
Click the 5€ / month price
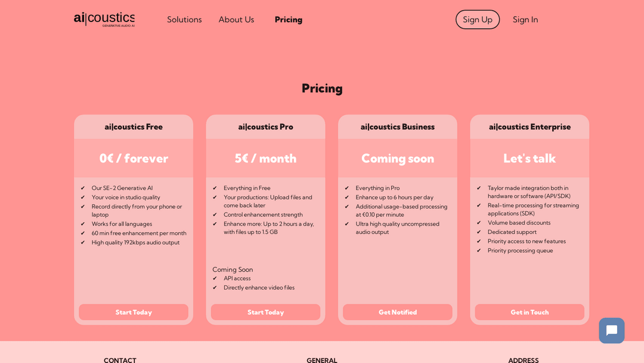click(x=265, y=158)
